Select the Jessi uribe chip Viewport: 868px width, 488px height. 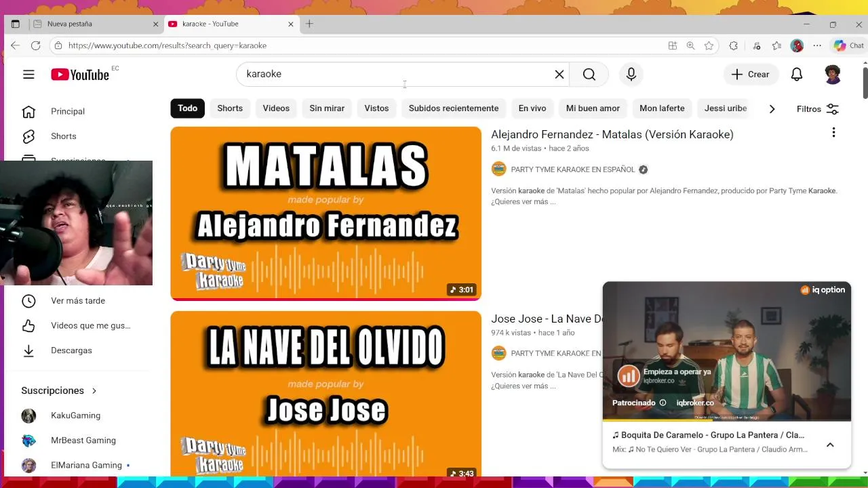click(x=725, y=108)
